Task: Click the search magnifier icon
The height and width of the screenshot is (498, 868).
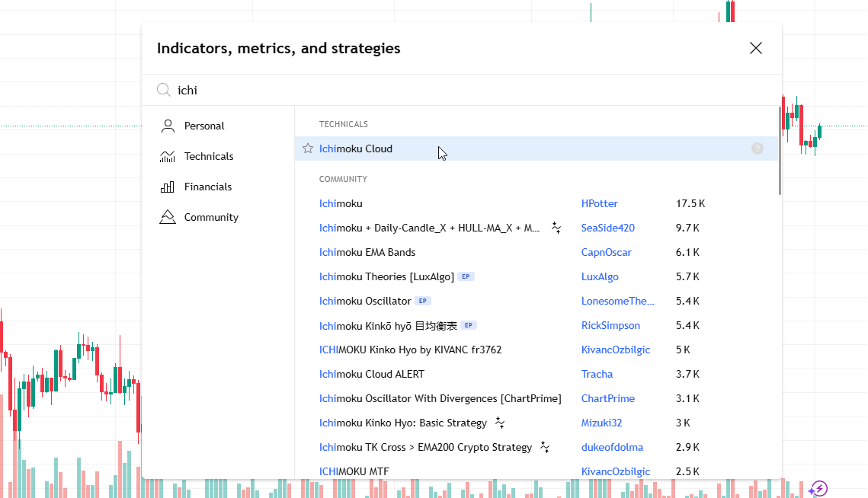Action: pos(163,90)
